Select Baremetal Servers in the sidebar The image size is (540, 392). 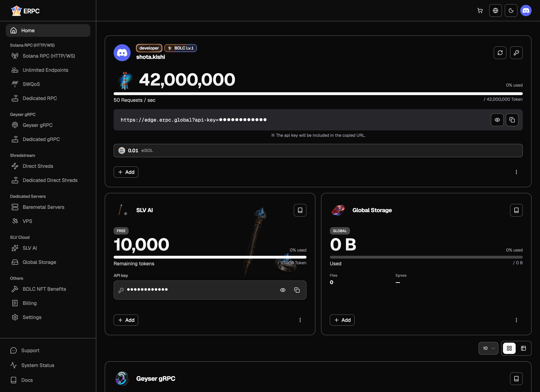pos(43,207)
